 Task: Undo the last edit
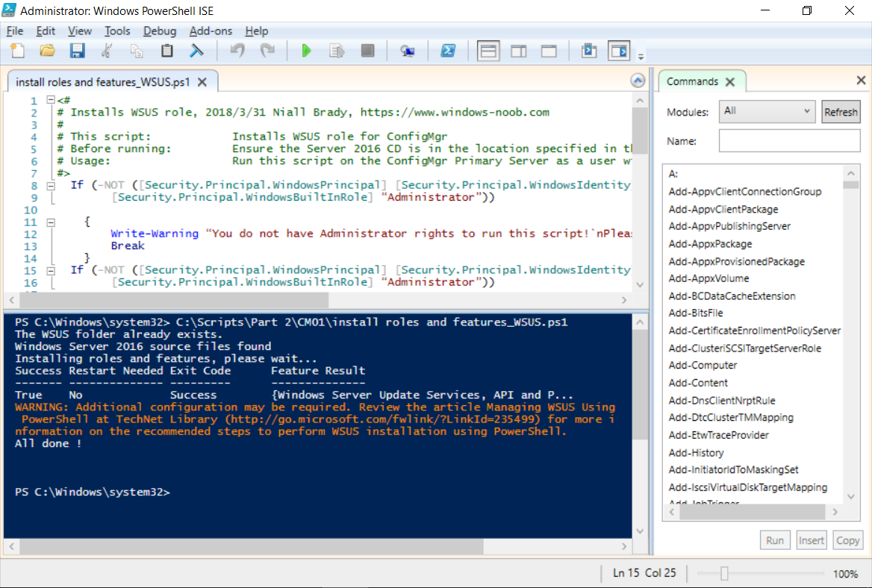coord(237,51)
